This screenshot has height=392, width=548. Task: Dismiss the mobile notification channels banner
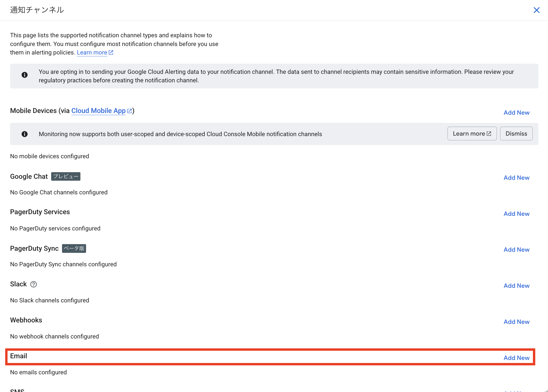tap(516, 133)
